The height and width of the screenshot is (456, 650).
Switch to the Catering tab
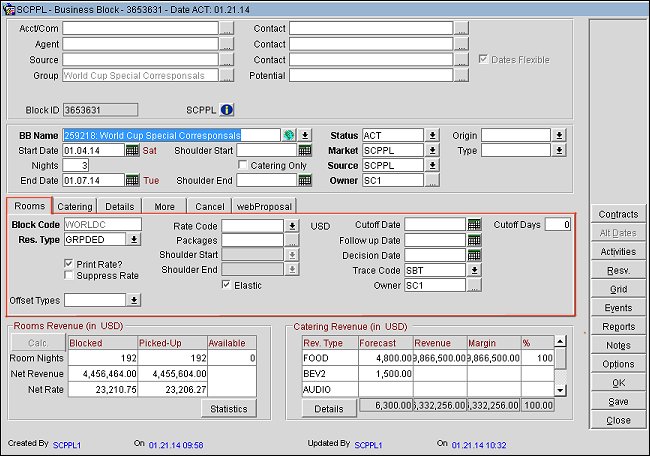tap(75, 206)
